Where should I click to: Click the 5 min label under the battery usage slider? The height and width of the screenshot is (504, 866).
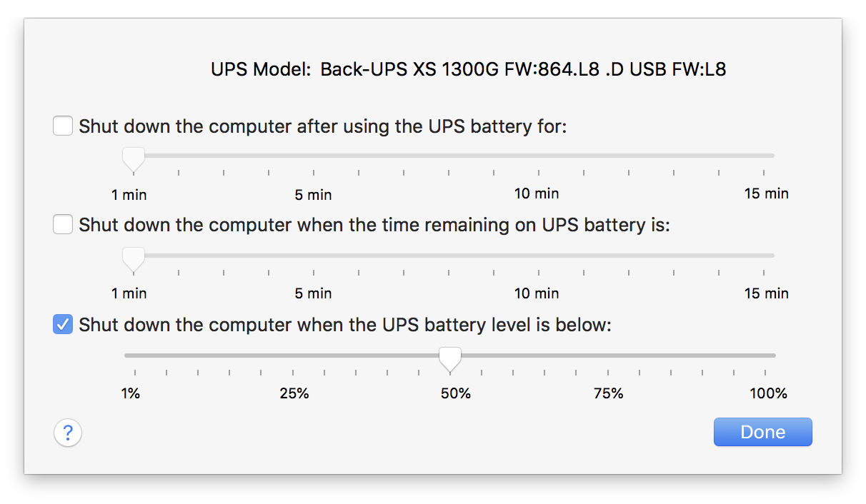313,195
